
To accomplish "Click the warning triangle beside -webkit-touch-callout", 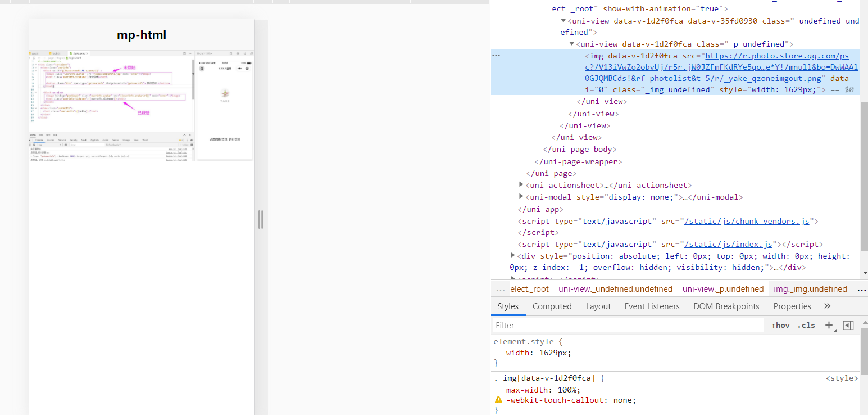I will [498, 399].
